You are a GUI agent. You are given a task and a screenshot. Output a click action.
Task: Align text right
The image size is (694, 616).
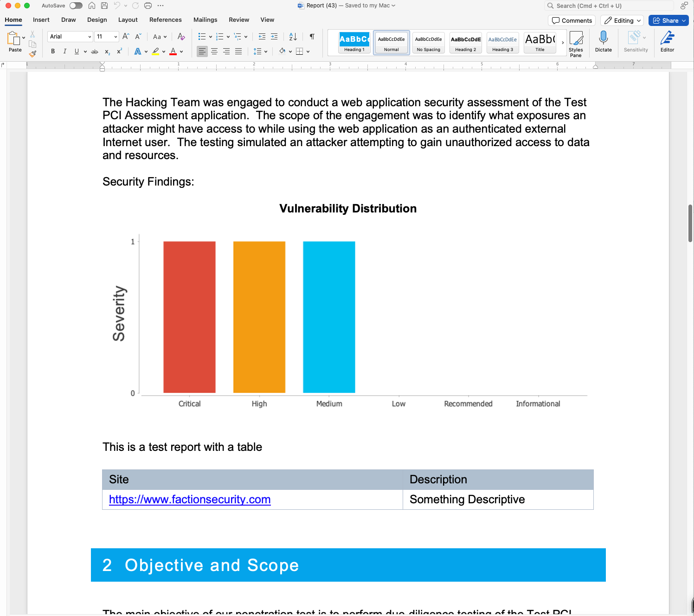226,51
